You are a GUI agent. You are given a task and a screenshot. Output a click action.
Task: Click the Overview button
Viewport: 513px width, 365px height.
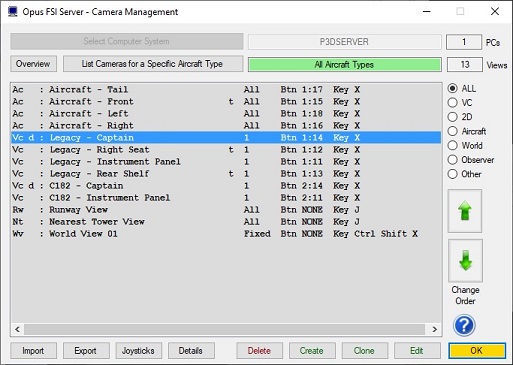coord(33,64)
